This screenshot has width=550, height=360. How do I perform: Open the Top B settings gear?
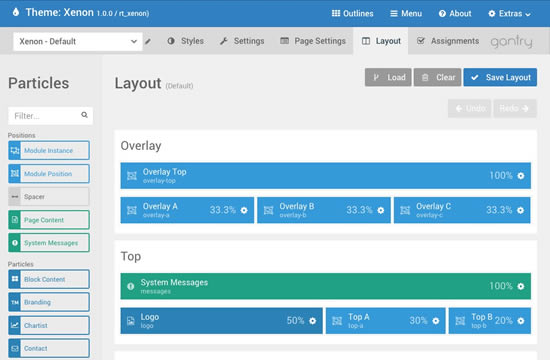pyautogui.click(x=521, y=321)
